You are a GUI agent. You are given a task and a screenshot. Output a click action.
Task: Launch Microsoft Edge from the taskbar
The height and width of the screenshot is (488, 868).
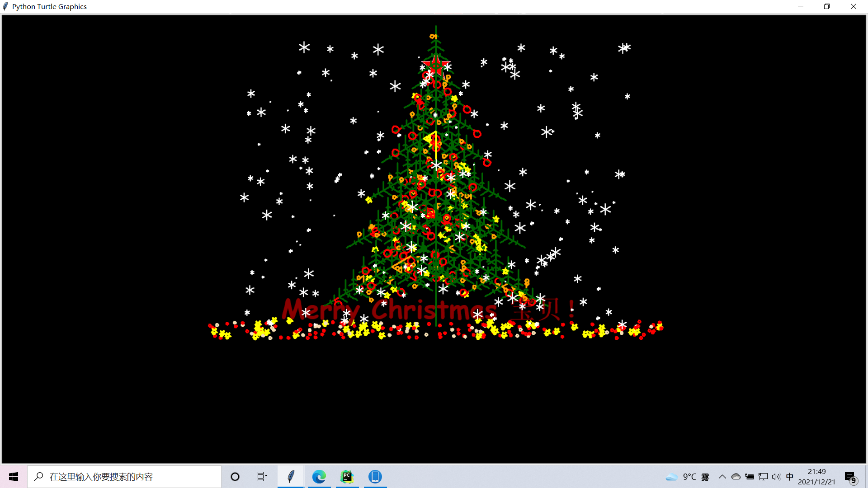pos(320,476)
